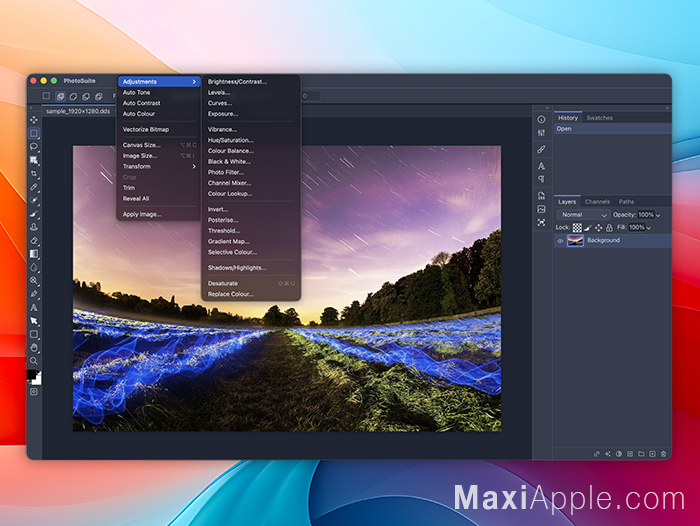
Task: Toggle lock position cross-arrows icon
Action: point(599,228)
